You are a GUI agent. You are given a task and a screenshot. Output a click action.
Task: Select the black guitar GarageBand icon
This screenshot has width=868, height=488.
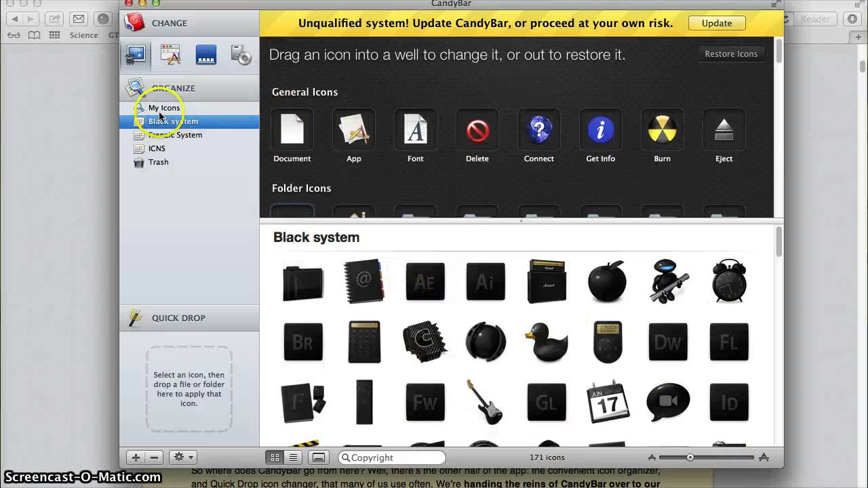pos(484,402)
